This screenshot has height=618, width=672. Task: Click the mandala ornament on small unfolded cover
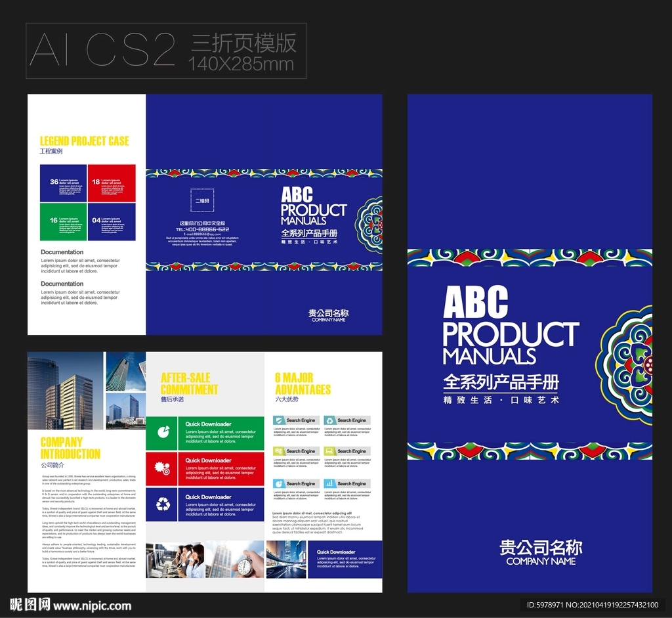(369, 225)
